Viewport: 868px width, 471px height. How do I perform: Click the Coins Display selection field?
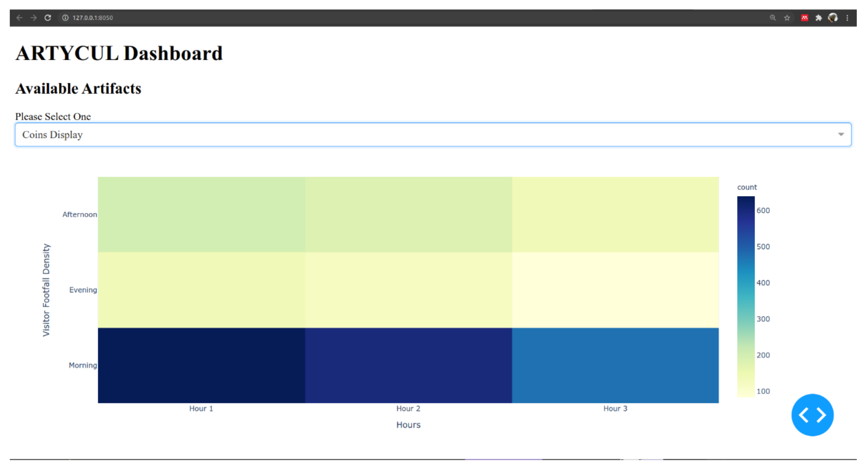pos(404,134)
